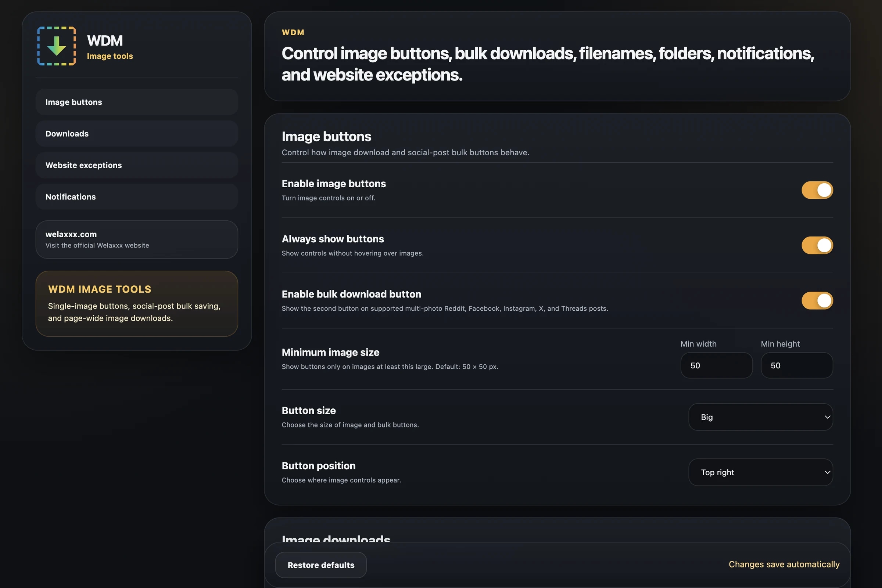
Task: Click the Always show buttons label
Action: 333,239
